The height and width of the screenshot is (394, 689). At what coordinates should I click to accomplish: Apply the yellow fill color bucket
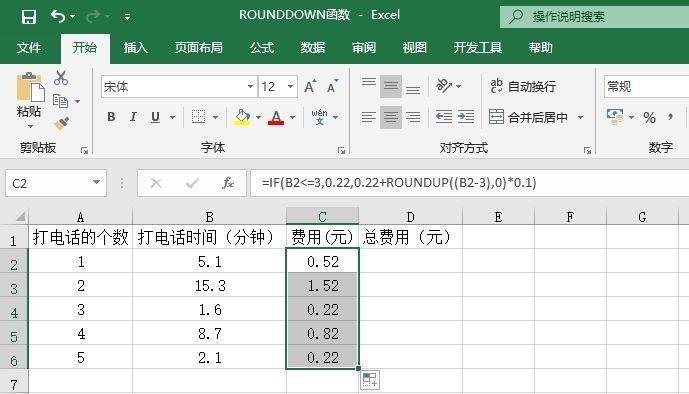click(x=242, y=117)
